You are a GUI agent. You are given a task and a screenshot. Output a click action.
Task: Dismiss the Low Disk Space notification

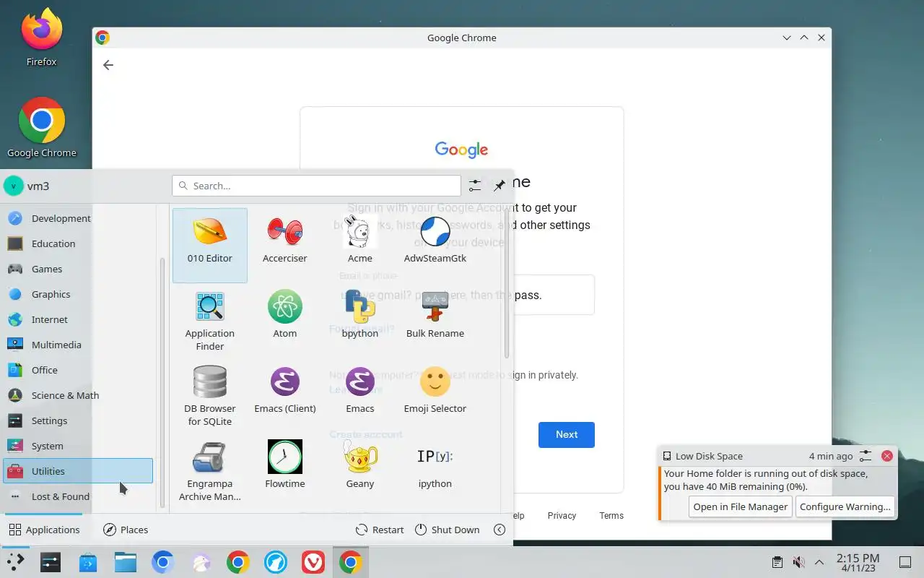[887, 456]
